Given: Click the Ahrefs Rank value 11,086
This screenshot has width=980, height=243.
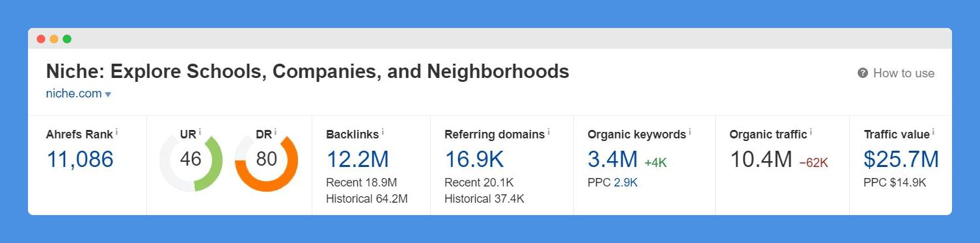Looking at the screenshot, I should point(80,159).
